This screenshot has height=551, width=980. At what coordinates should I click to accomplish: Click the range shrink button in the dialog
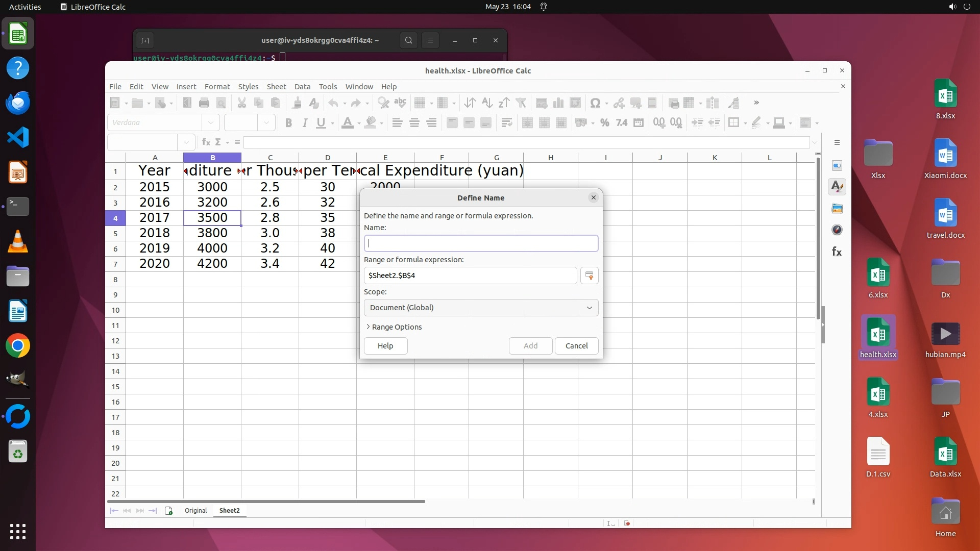pos(589,275)
